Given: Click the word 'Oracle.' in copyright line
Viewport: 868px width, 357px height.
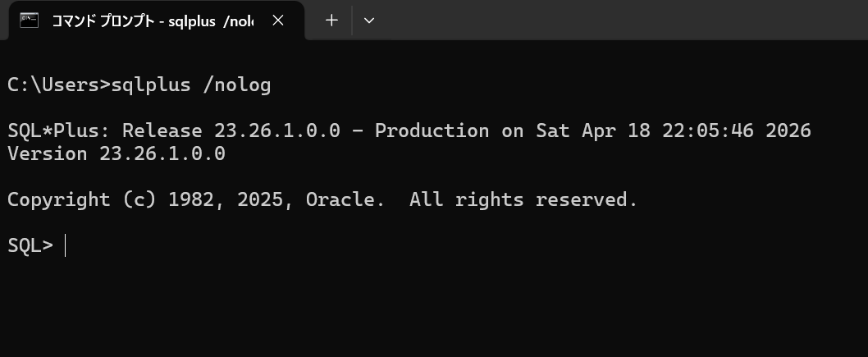Looking at the screenshot, I should [345, 199].
